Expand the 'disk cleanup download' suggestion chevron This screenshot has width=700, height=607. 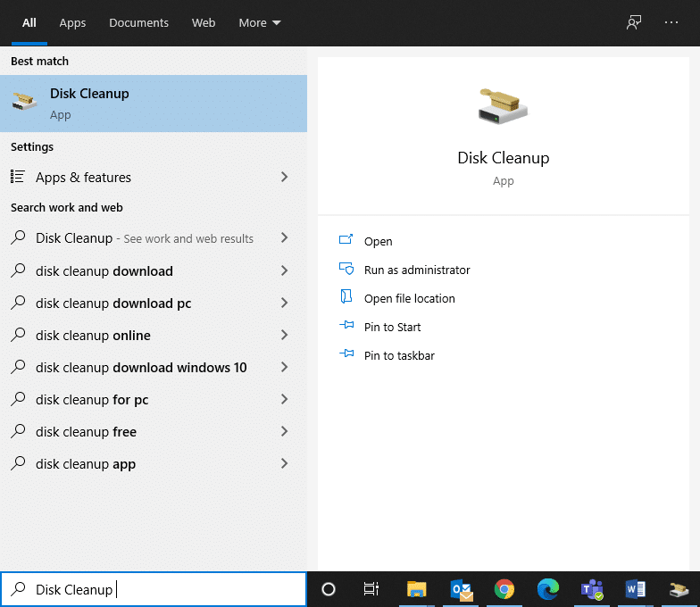point(285,270)
